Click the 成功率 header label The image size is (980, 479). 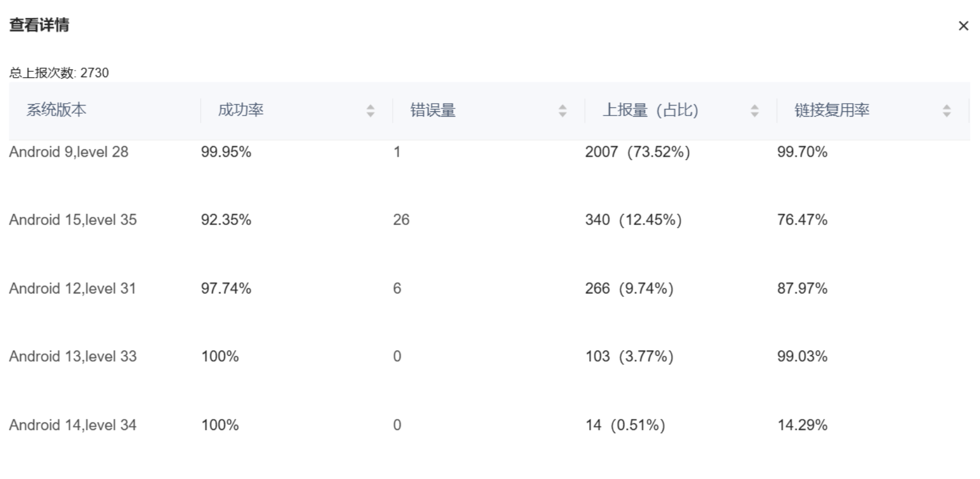click(241, 110)
